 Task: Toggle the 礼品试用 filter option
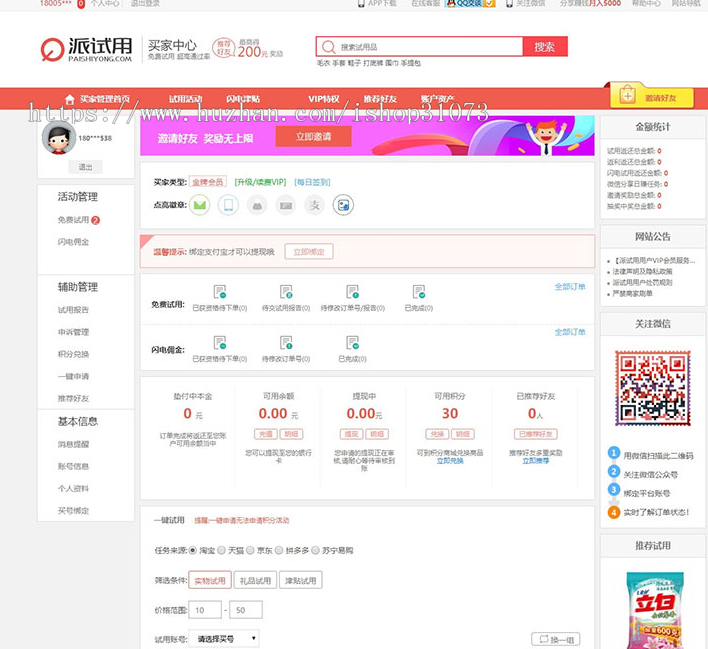click(x=255, y=580)
